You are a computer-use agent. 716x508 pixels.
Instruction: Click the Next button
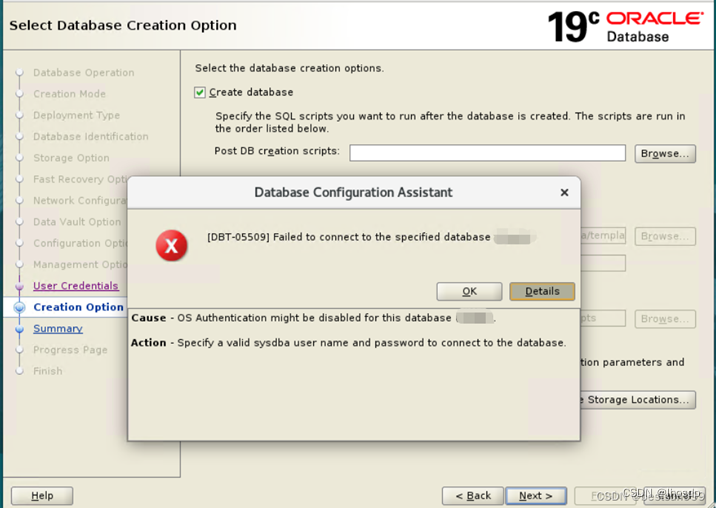(536, 496)
